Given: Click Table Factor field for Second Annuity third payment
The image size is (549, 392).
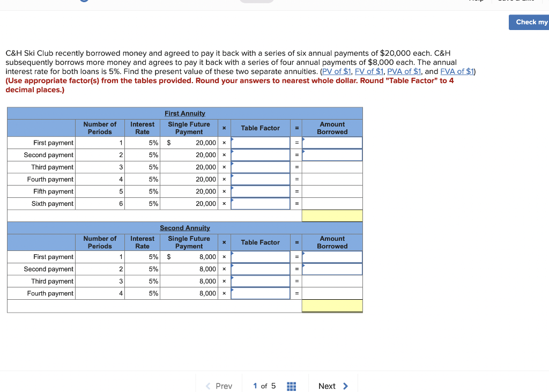Looking at the screenshot, I should pyautogui.click(x=261, y=282).
